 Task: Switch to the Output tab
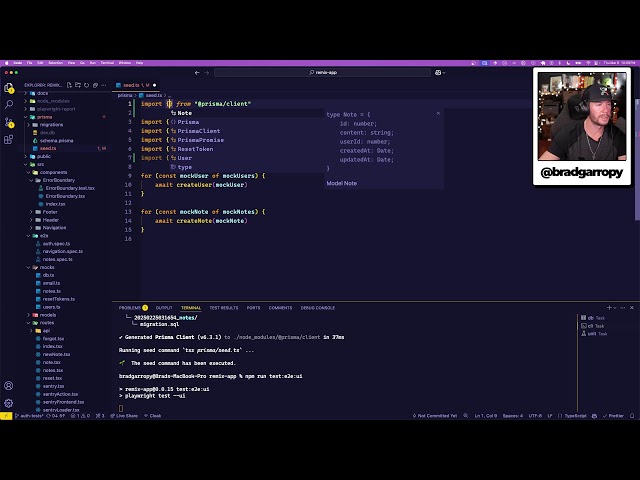coord(164,308)
